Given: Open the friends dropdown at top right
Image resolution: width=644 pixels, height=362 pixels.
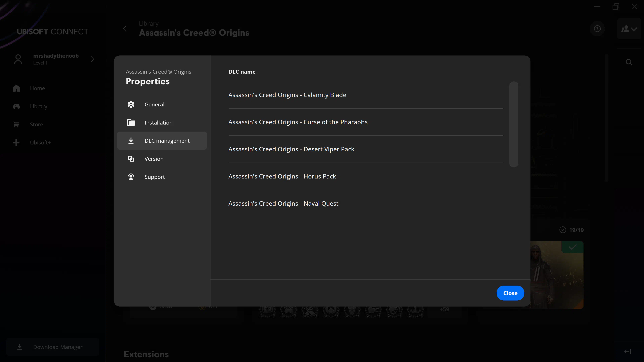Looking at the screenshot, I should click(629, 29).
